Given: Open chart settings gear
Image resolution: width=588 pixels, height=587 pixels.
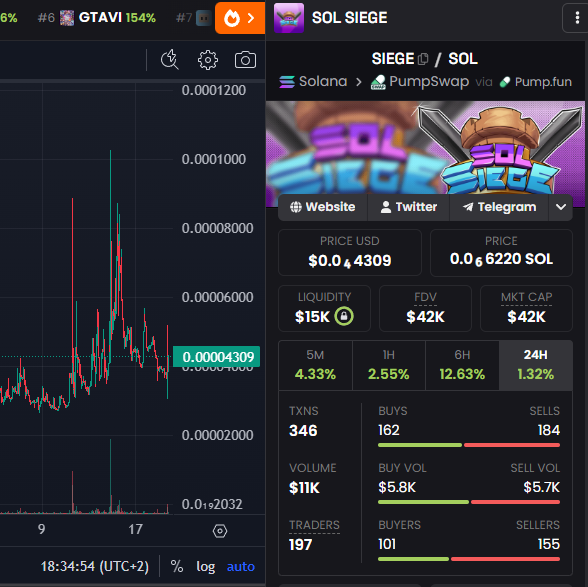Looking at the screenshot, I should [x=208, y=60].
